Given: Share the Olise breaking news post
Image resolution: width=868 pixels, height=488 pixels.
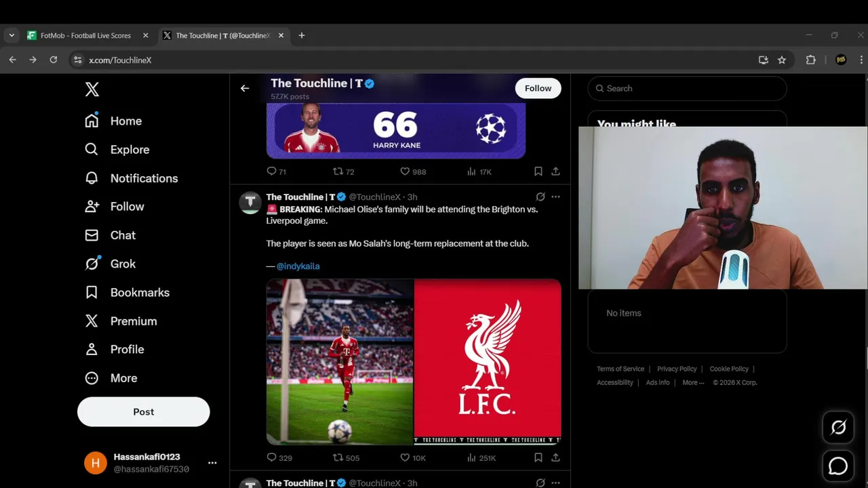Looking at the screenshot, I should point(555,457).
